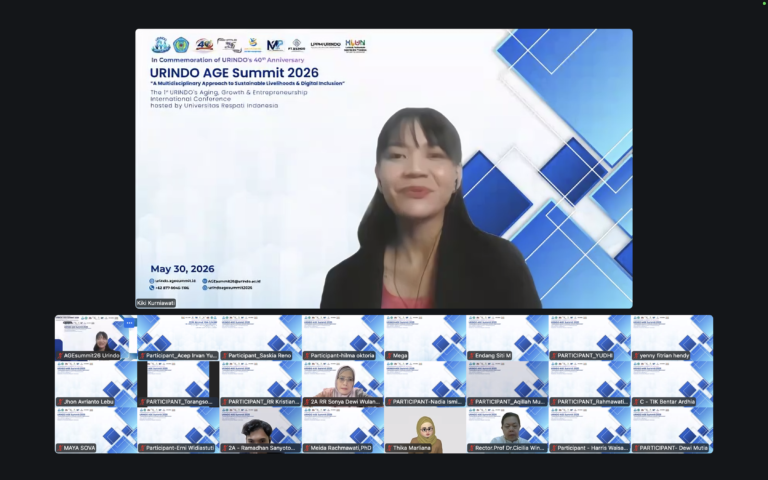Click muted mic icon beside Participant - Harris Waisa
The width and height of the screenshot is (768, 480).
(554, 448)
